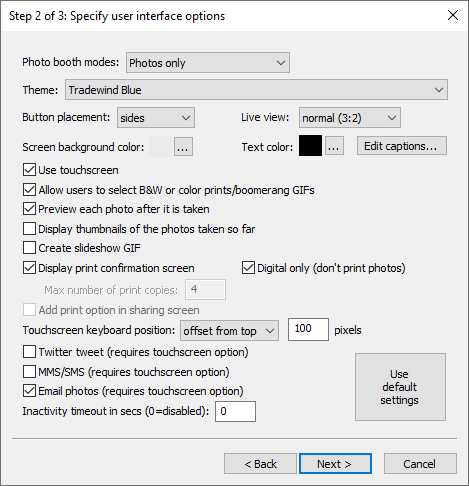Open the Touchscreen keyboard position dropdown
Screen dimensions: 469x486
[x=229, y=331]
